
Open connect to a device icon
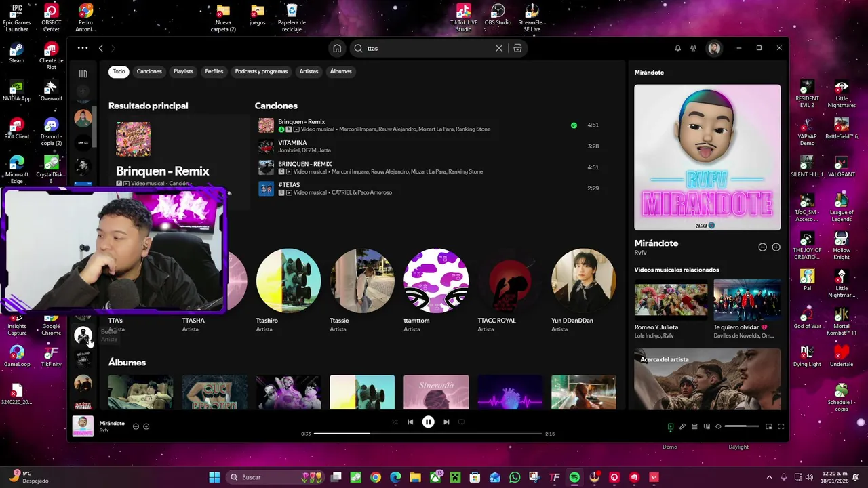coord(707,426)
